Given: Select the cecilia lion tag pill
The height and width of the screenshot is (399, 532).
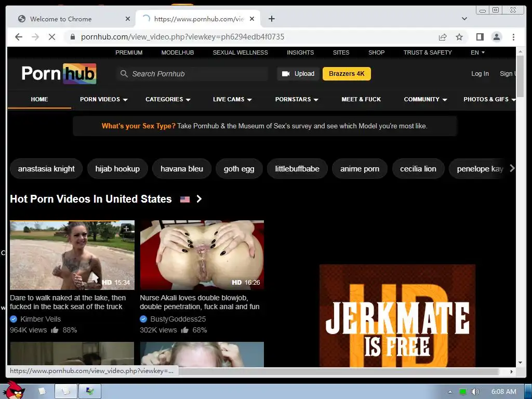Looking at the screenshot, I should [418, 169].
